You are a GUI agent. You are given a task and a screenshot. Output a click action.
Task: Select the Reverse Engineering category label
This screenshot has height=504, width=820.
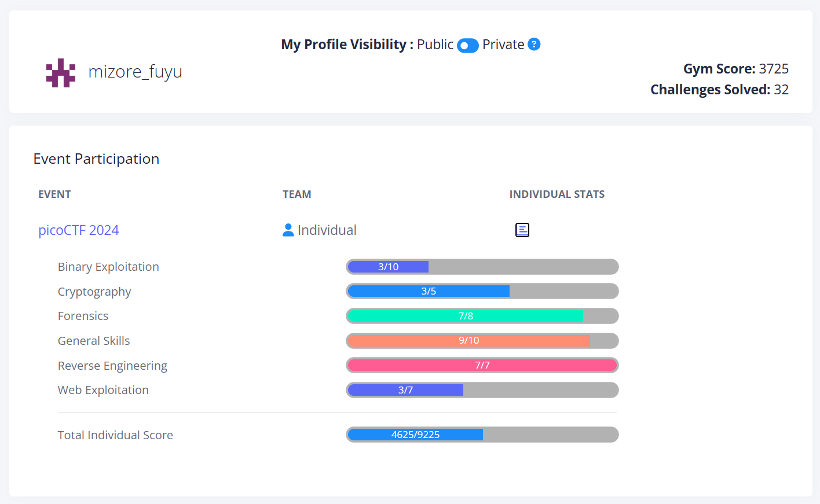coord(112,366)
